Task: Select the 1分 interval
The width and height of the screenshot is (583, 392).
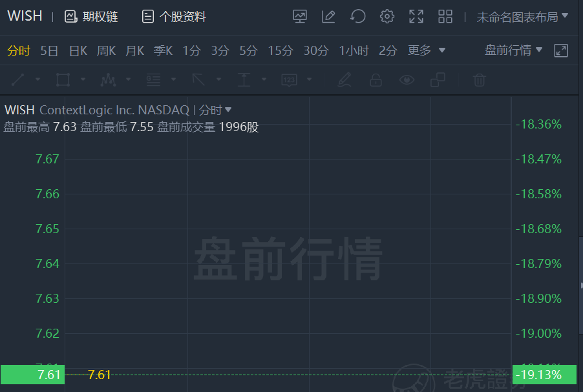Action: pos(192,50)
